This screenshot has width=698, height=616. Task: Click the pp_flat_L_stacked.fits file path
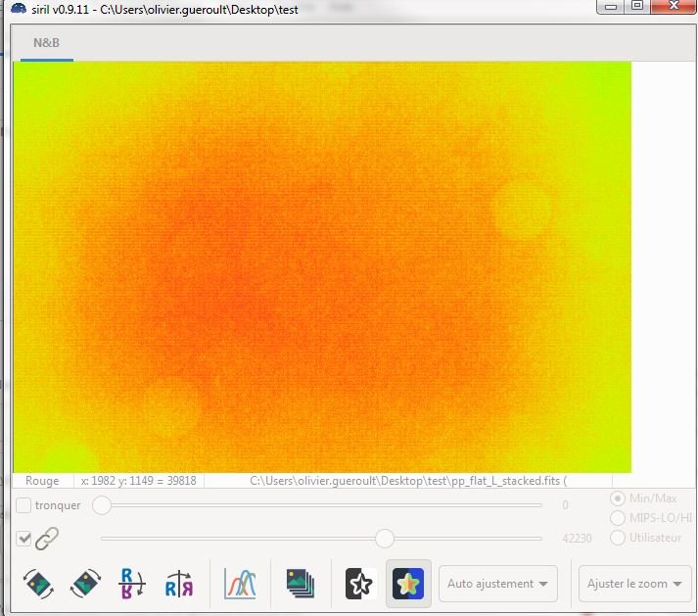[408, 481]
